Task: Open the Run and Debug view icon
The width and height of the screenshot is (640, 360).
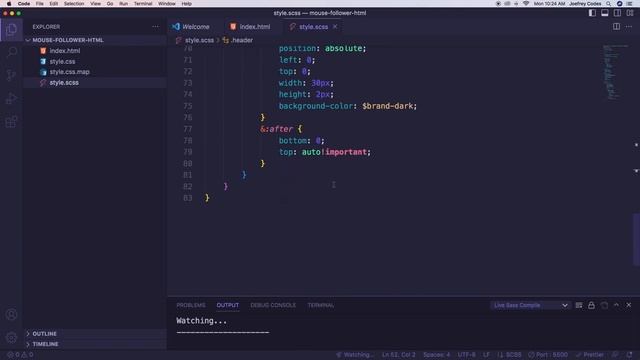Action: (x=11, y=98)
